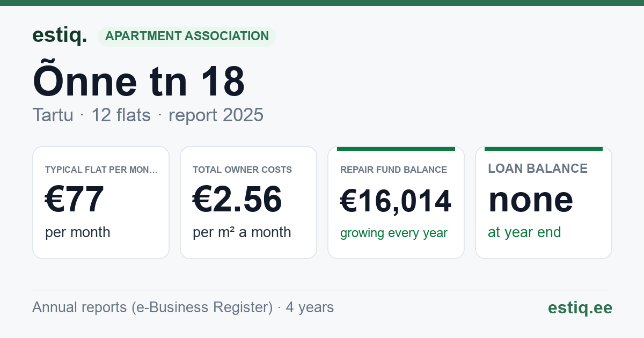The width and height of the screenshot is (644, 338).
Task: Click the LOAN BALANCE label
Action: pyautogui.click(x=538, y=168)
